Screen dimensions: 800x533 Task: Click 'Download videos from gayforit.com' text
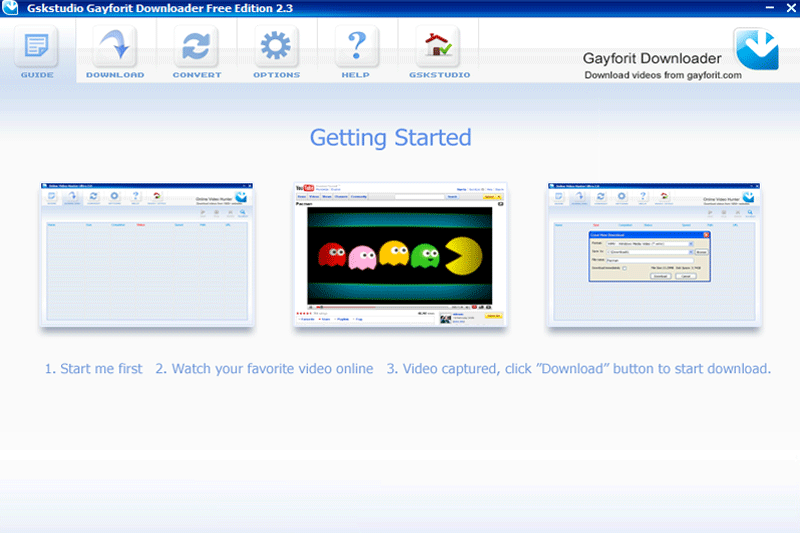pos(663,75)
